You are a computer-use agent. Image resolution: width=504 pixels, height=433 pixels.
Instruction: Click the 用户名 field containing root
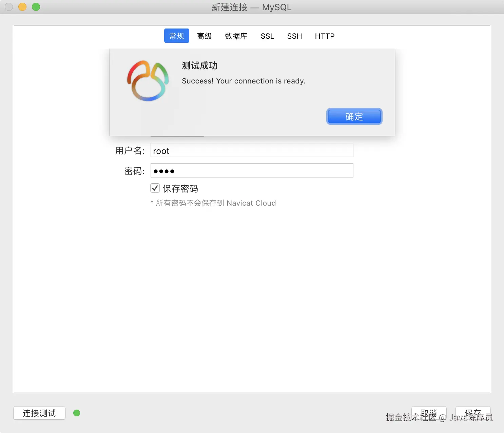pos(252,150)
